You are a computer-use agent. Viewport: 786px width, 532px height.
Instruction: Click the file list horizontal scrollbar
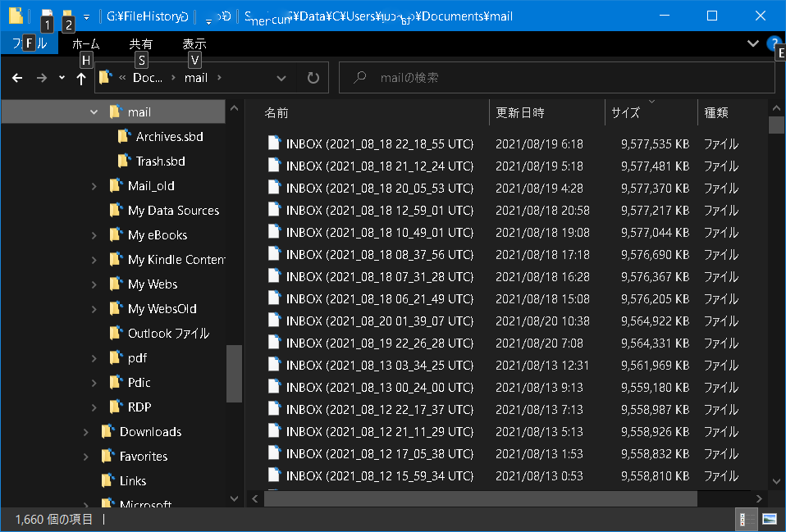(480, 498)
